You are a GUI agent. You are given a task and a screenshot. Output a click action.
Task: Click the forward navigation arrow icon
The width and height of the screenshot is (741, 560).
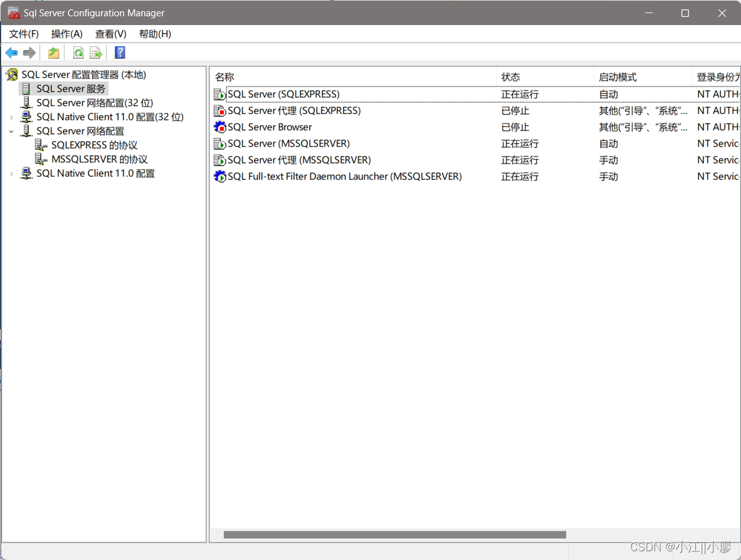[x=29, y=53]
